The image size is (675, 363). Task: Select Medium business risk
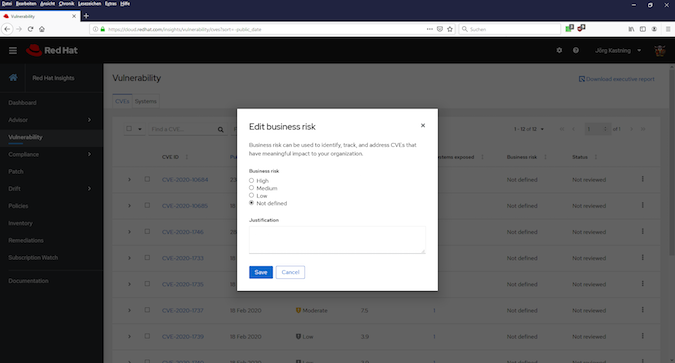251,188
